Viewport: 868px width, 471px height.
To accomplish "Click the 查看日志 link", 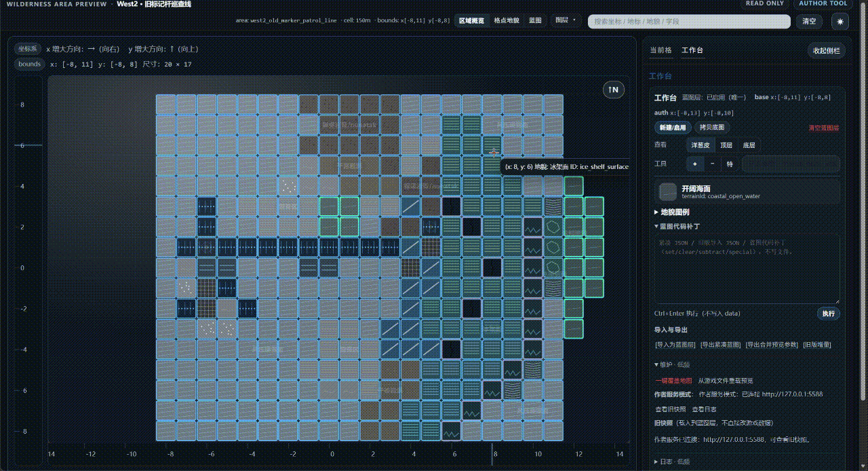I will point(704,409).
